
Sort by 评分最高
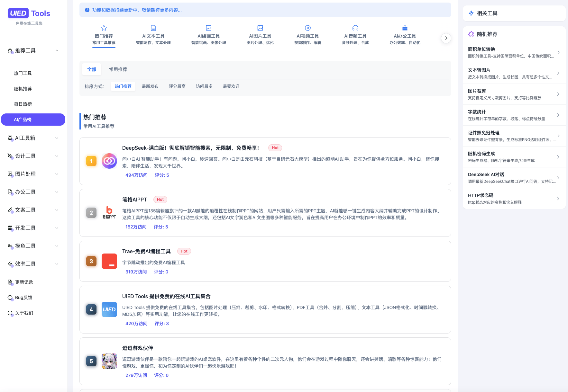[177, 86]
